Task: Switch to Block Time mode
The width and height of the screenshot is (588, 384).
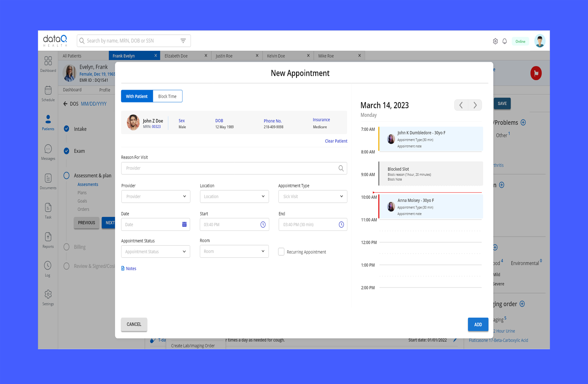Action: pyautogui.click(x=167, y=96)
